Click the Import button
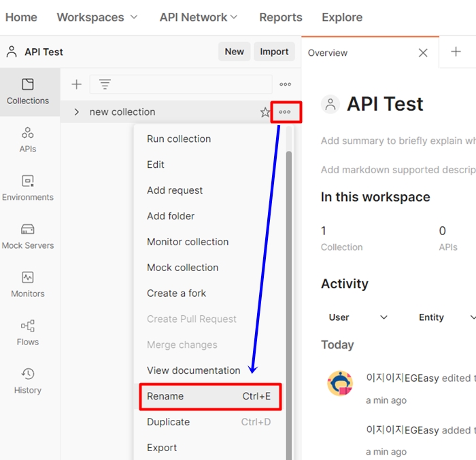 (274, 52)
